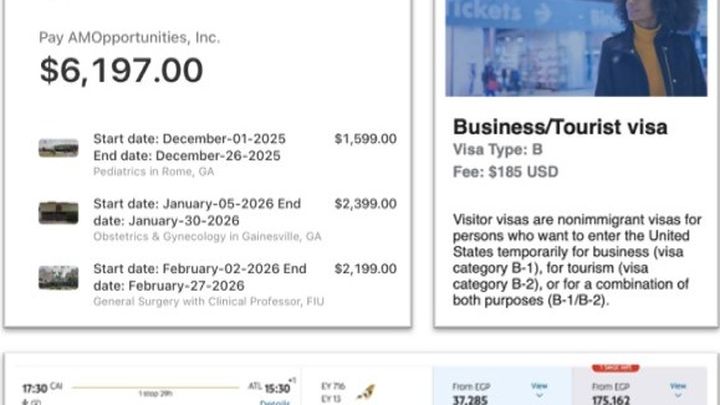Expand the View dropdown for EGP 37,285 fare
This screenshot has height=405, width=720.
540,389
